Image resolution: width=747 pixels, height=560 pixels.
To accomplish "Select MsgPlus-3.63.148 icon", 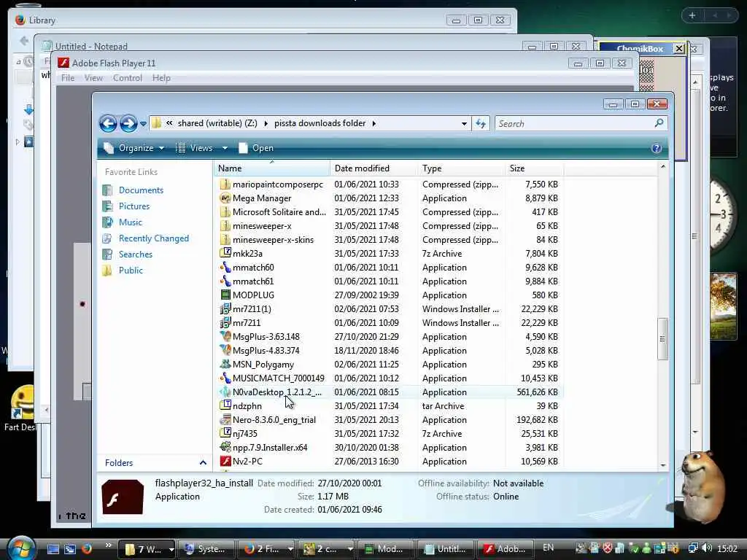I will click(225, 337).
